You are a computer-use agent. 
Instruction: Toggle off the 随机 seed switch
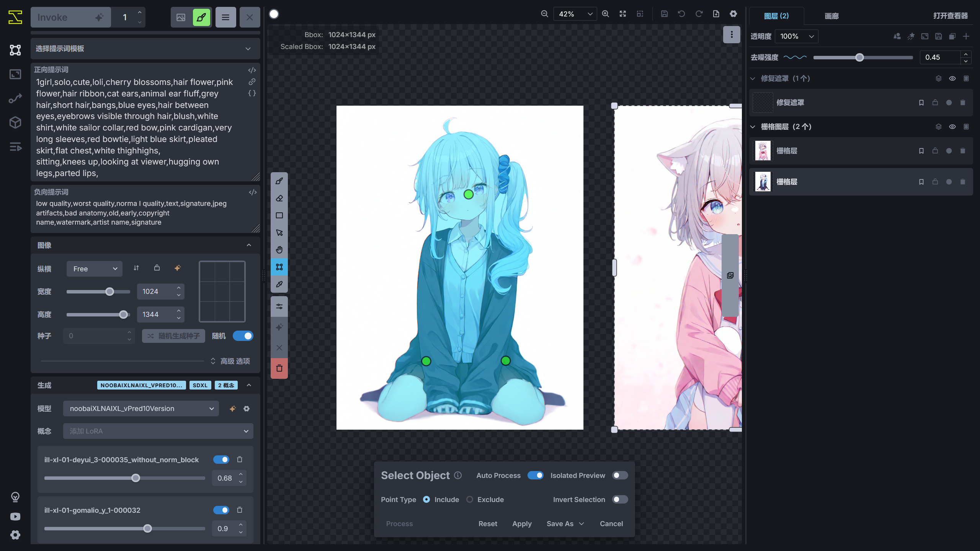coord(243,336)
